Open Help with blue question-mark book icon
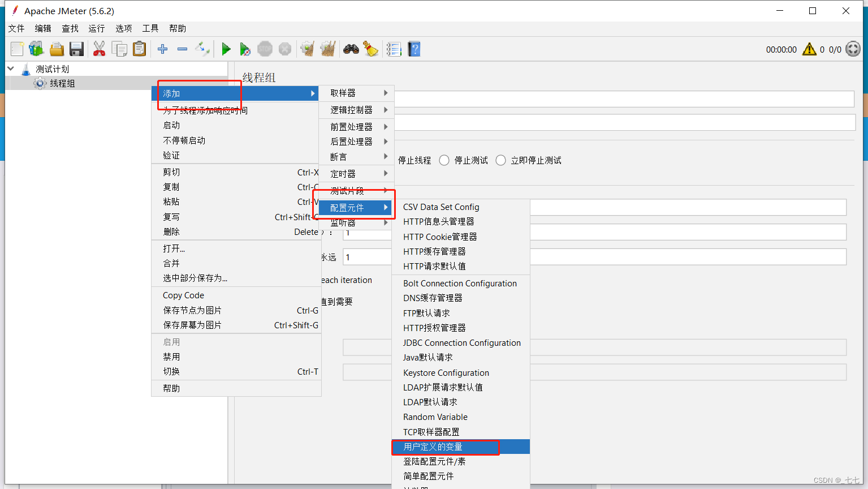The image size is (868, 489). [x=414, y=49]
